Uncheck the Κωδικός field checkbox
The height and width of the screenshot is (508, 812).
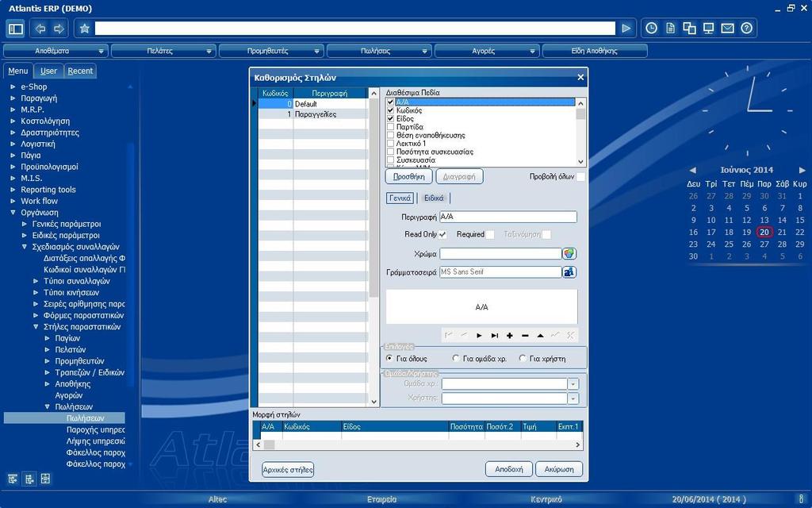click(390, 110)
